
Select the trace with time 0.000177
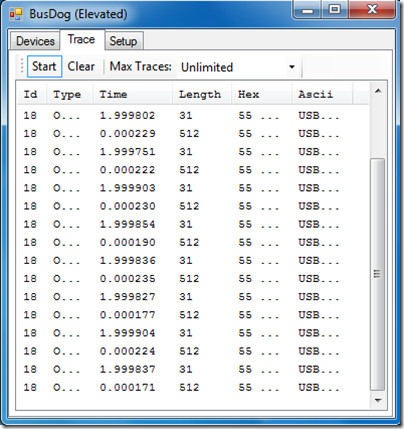pyautogui.click(x=193, y=315)
